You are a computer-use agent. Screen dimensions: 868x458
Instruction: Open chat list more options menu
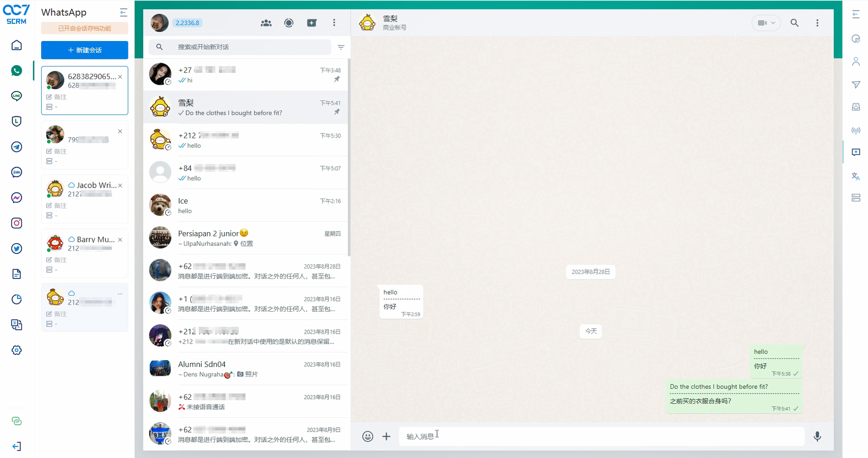tap(334, 23)
